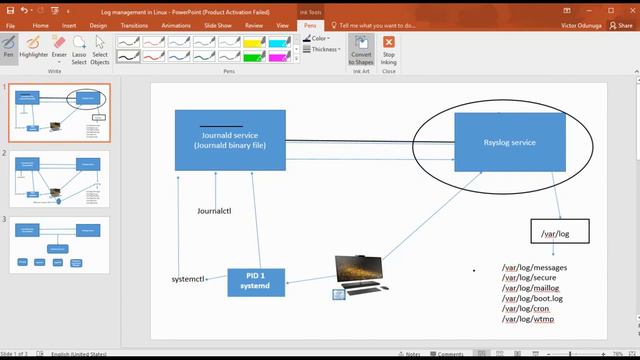The image size is (640, 360).
Task: Open the Victor Odunuga account name
Action: point(581,26)
